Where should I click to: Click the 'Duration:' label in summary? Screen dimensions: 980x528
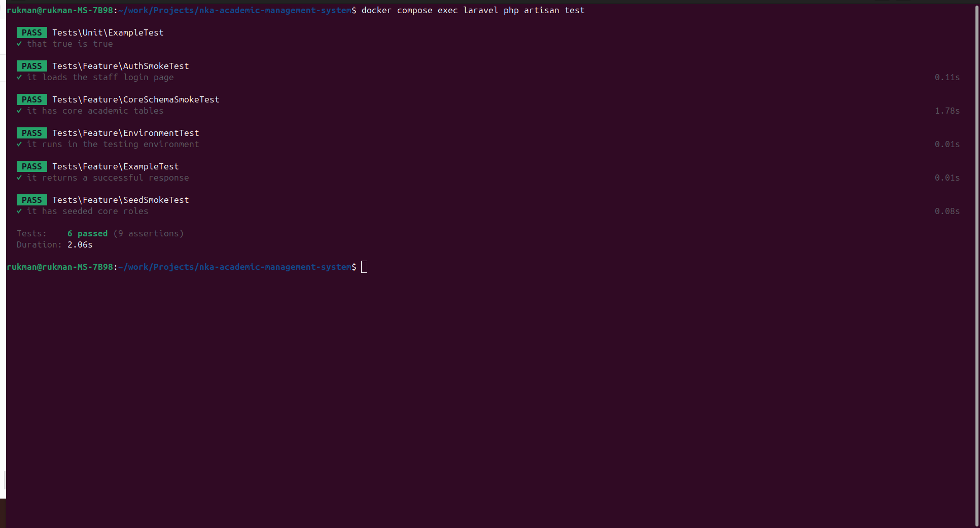click(39, 244)
